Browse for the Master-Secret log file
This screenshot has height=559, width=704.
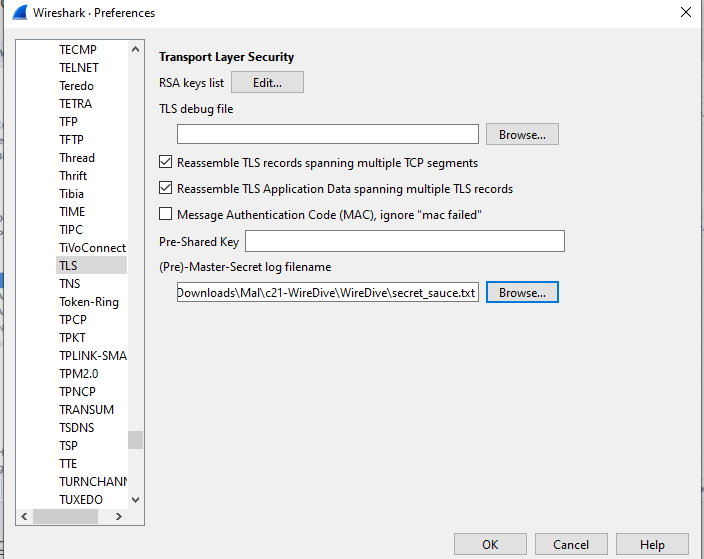click(x=522, y=293)
